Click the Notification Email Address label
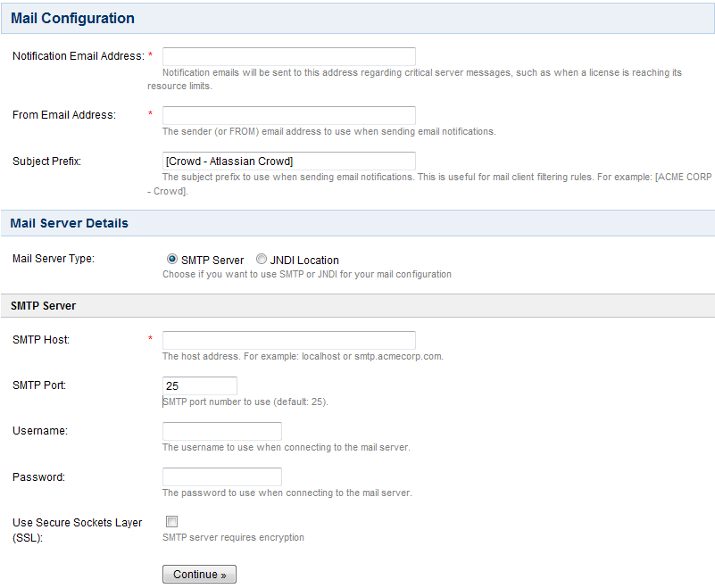Viewport: 715px width, 588px height. [79, 56]
